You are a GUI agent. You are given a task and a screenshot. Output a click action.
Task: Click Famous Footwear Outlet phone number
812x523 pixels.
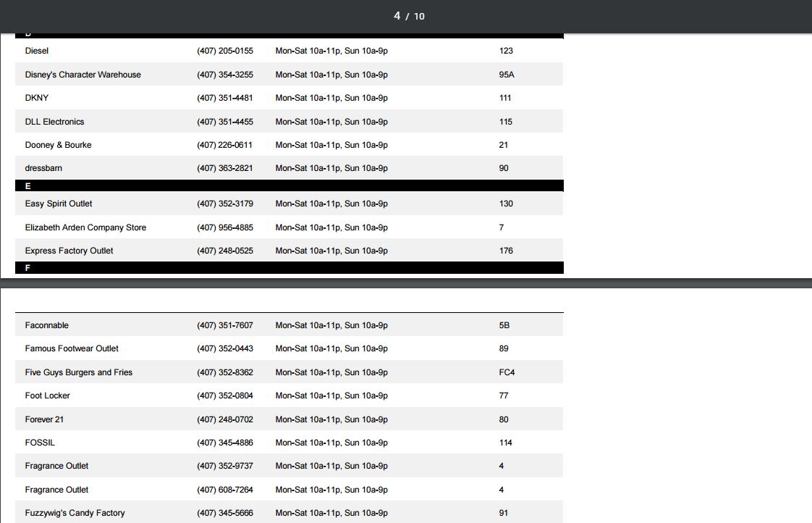point(224,348)
